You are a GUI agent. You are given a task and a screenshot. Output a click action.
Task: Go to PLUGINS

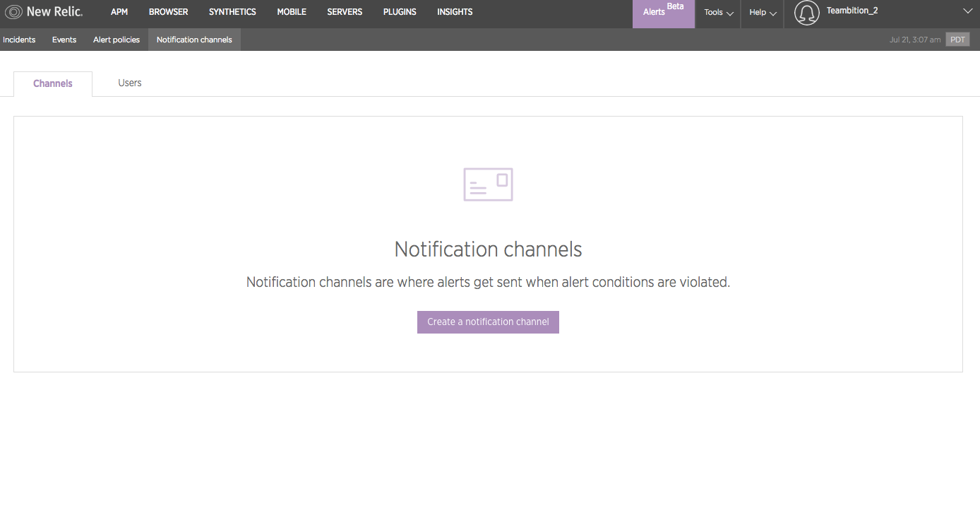click(x=400, y=12)
